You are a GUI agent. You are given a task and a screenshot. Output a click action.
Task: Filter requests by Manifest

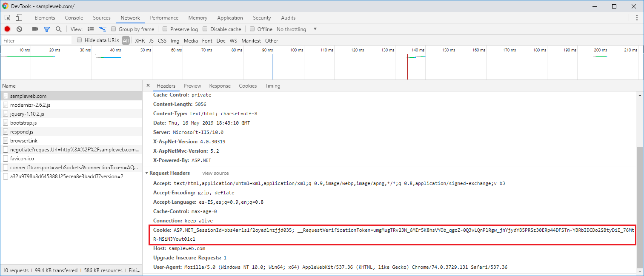tap(251, 41)
